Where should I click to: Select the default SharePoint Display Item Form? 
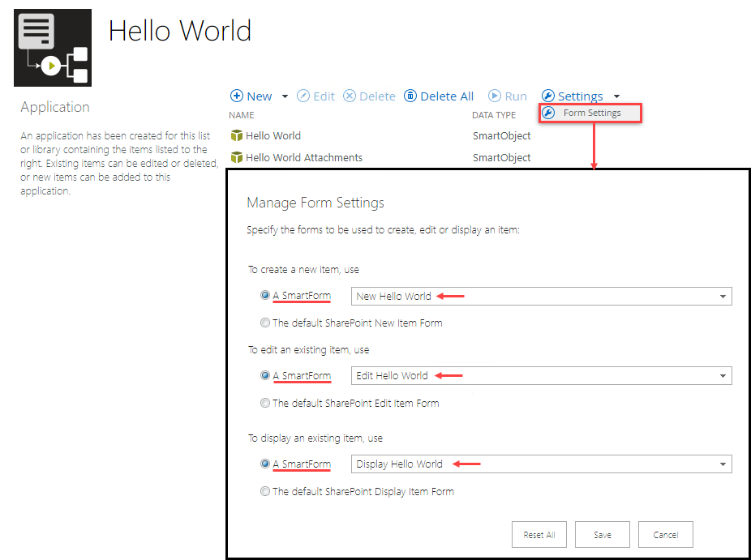point(265,491)
